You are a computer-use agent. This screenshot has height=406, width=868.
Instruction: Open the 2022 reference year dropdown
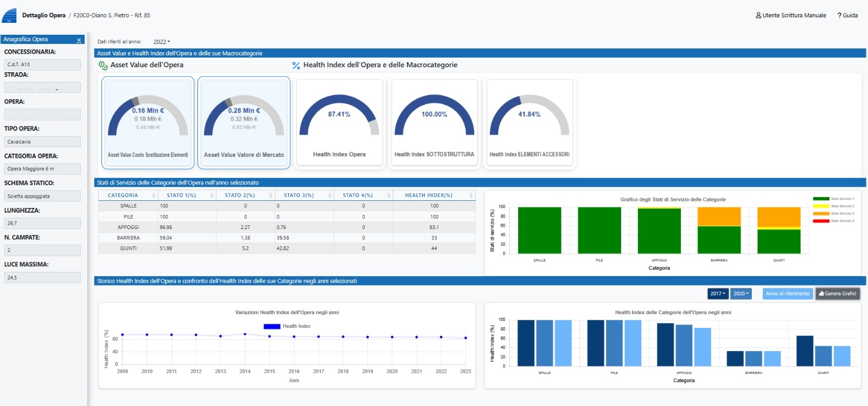(x=162, y=42)
